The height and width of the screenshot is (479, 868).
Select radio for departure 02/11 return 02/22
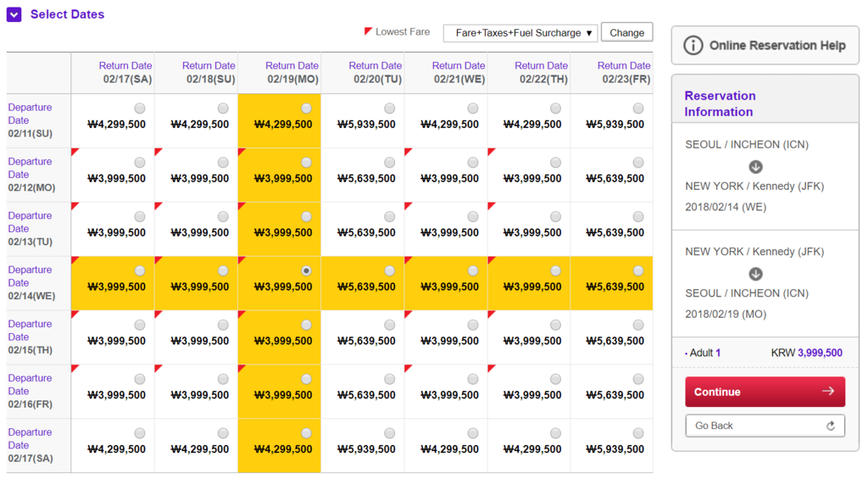(555, 109)
